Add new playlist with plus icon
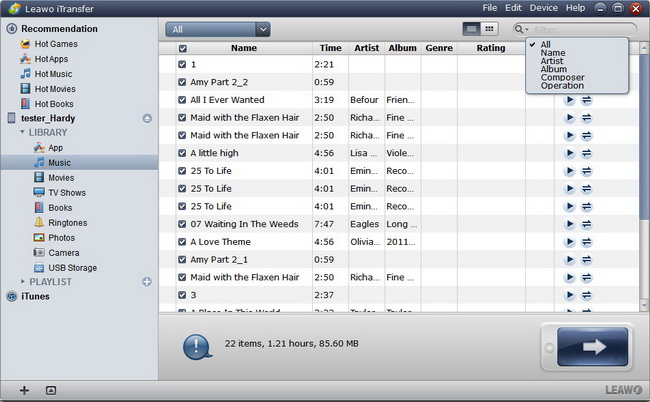 click(147, 282)
